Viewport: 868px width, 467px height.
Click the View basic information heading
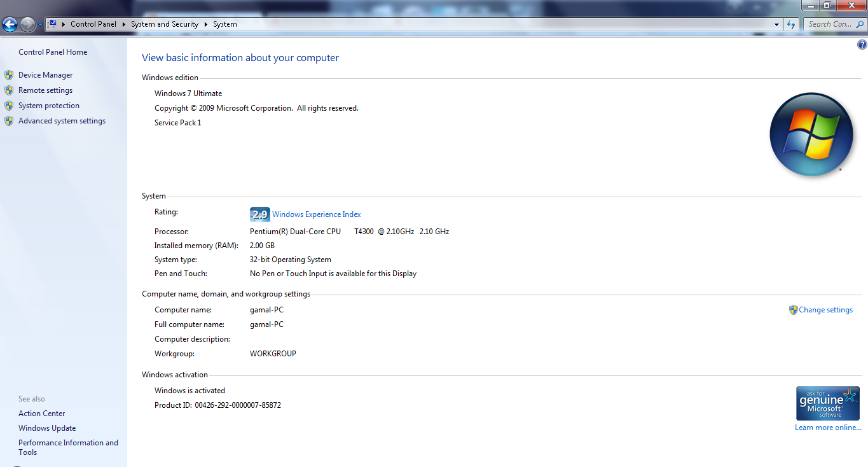click(x=240, y=58)
